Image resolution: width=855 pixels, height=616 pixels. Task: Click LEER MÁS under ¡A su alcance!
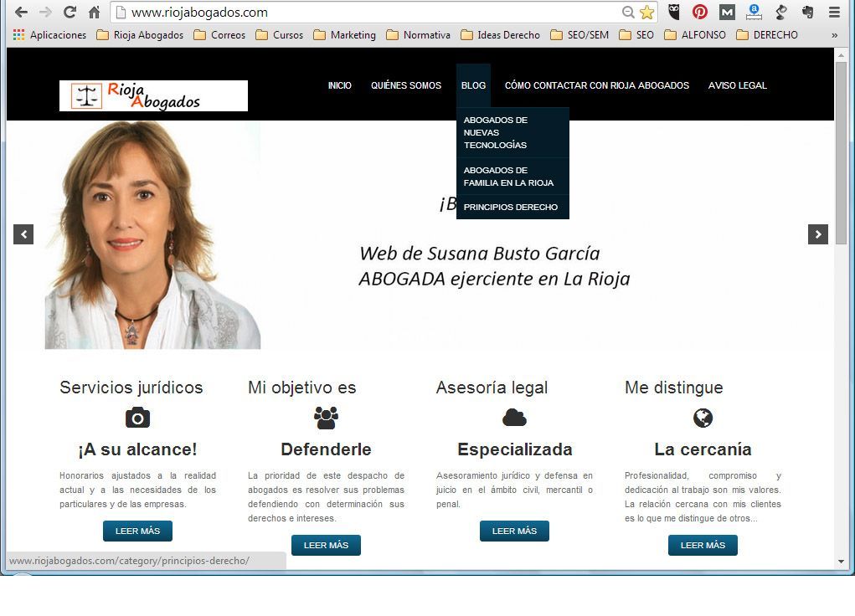137,531
